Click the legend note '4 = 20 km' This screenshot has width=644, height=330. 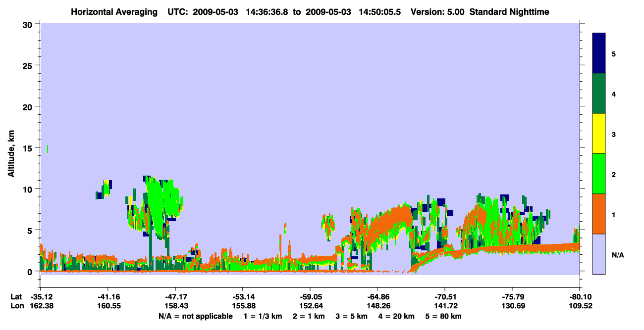pyautogui.click(x=397, y=316)
